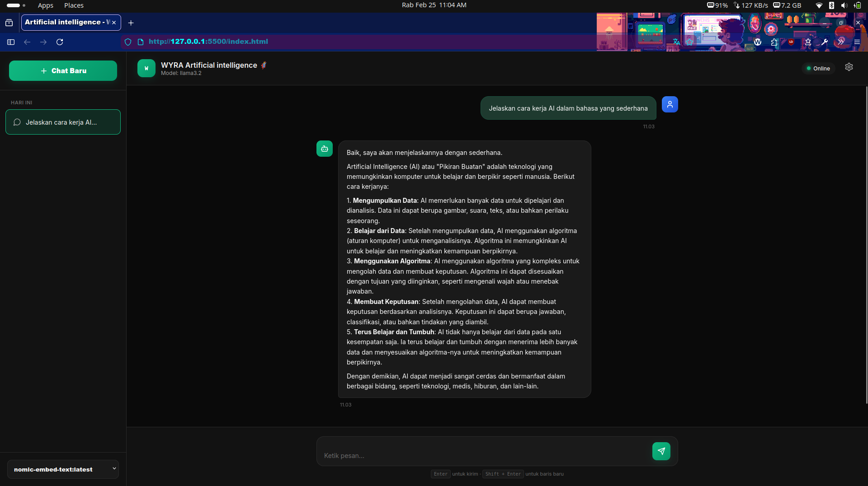Open the 'Jelaskan cara kerja AI...' chat history
The height and width of the screenshot is (486, 868).
[x=63, y=122]
